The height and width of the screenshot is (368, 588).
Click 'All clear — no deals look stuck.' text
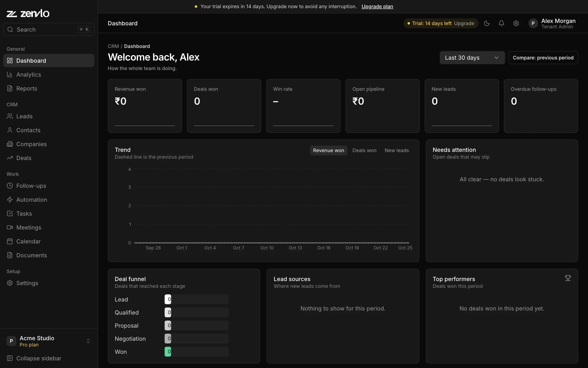pos(502,179)
